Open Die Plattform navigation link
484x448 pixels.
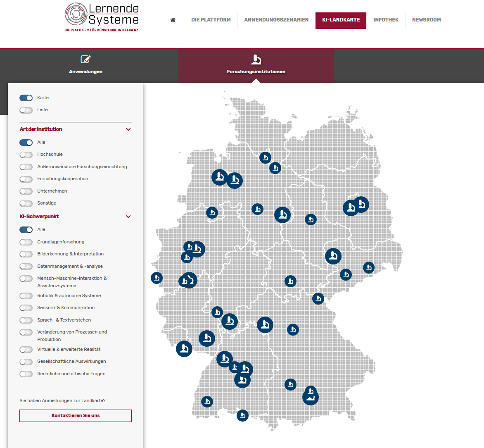click(211, 20)
